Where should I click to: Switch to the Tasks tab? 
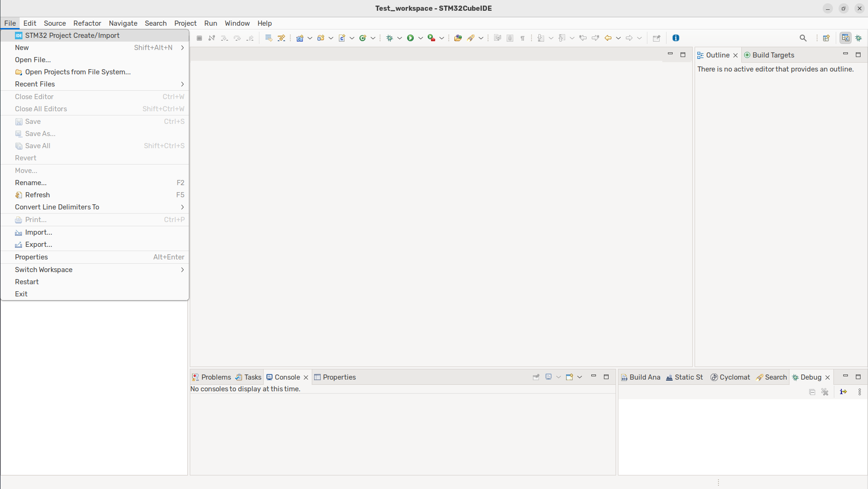[249, 377]
